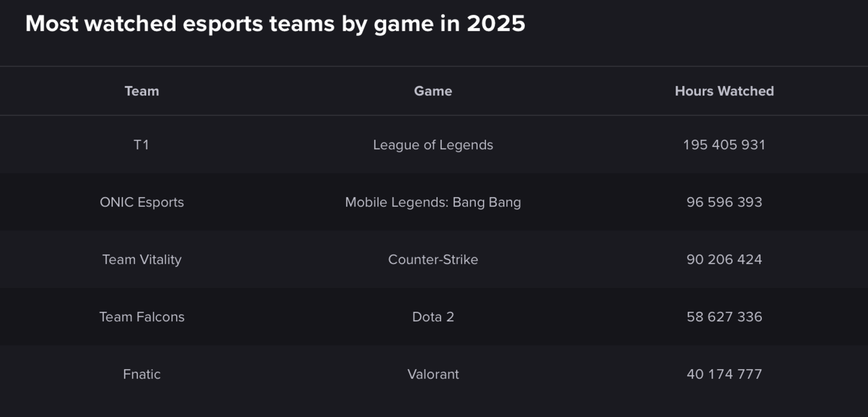Click the Team Falcons team name
This screenshot has height=417, width=868.
click(x=142, y=317)
